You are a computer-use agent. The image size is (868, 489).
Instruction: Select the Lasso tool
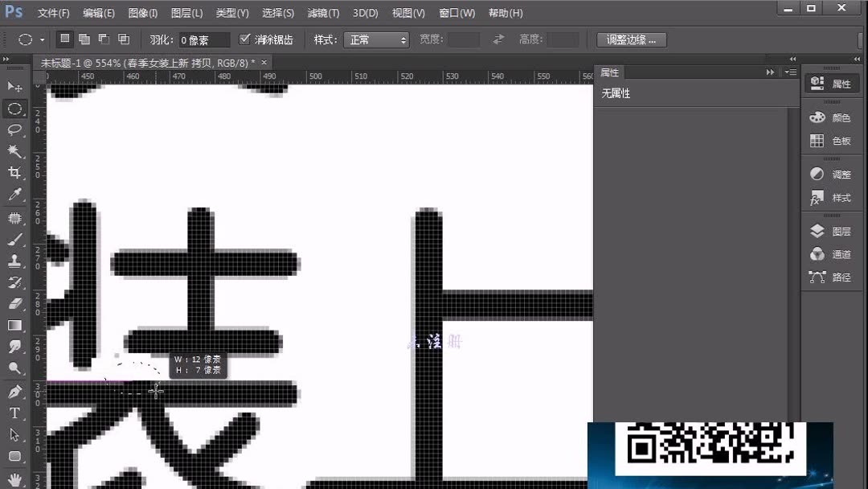point(16,130)
